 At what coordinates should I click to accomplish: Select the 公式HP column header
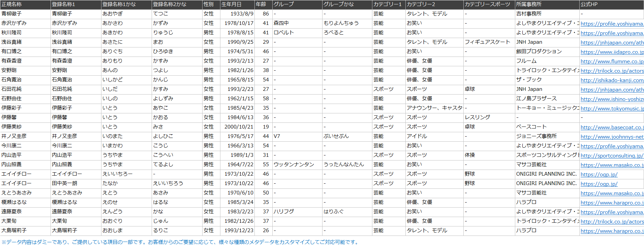point(589,4)
